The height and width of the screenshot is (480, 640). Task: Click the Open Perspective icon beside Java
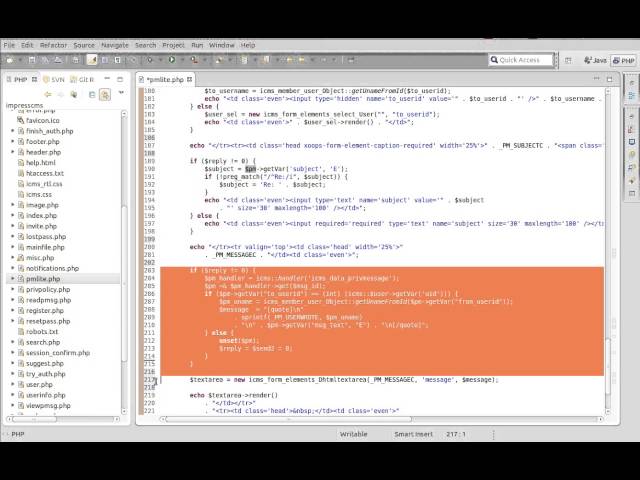coord(568,60)
